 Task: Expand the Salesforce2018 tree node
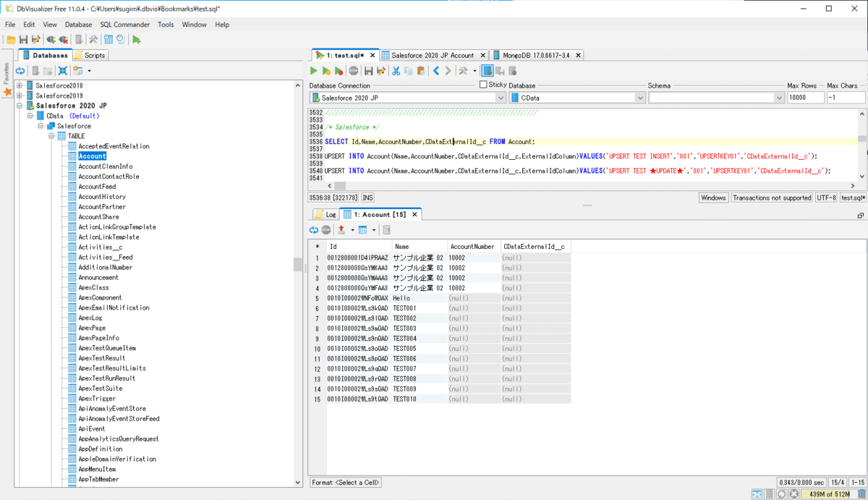(20, 85)
